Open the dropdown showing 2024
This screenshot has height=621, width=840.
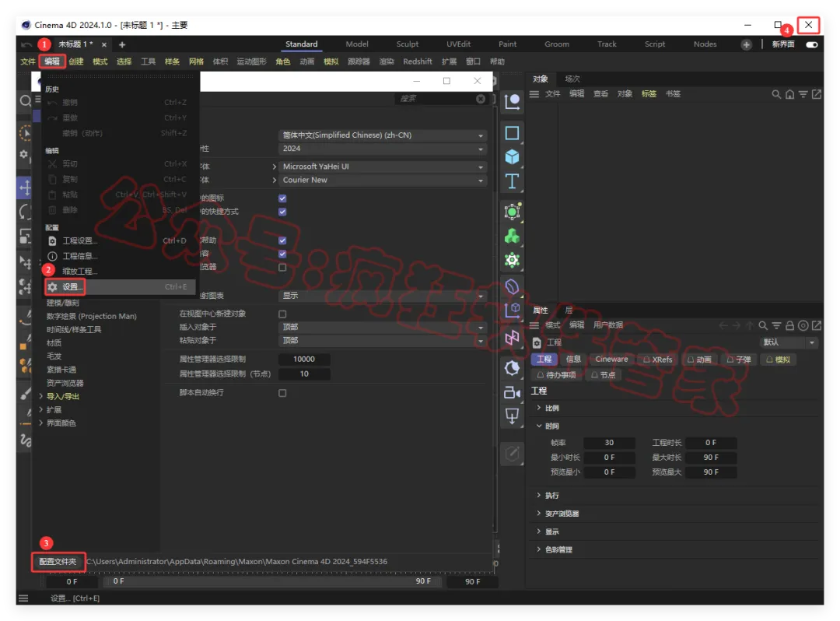click(383, 149)
